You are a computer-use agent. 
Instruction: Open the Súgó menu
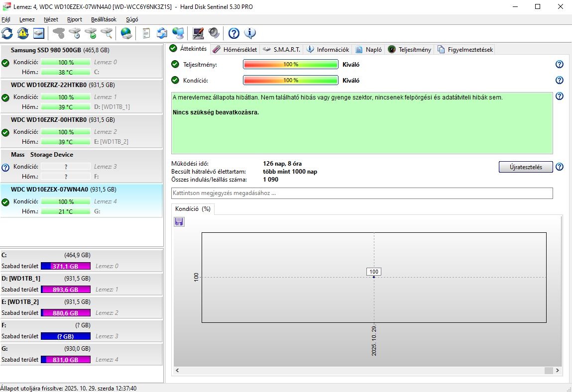(x=132, y=19)
